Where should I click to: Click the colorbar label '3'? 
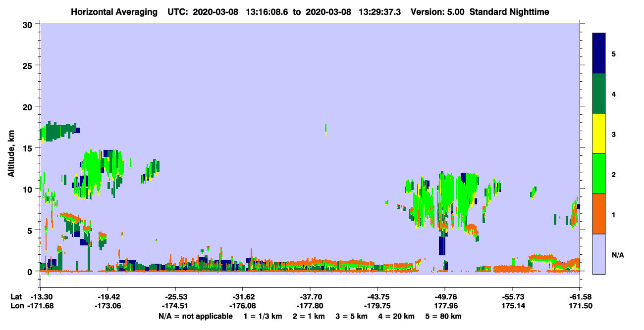point(614,134)
